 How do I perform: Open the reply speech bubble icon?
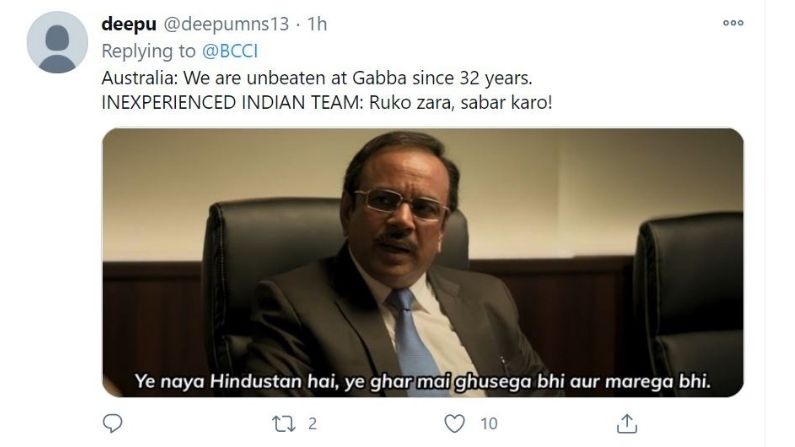click(x=113, y=423)
